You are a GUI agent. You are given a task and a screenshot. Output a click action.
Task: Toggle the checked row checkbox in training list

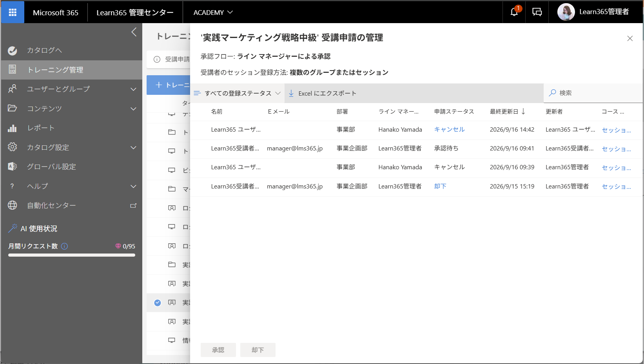click(158, 302)
